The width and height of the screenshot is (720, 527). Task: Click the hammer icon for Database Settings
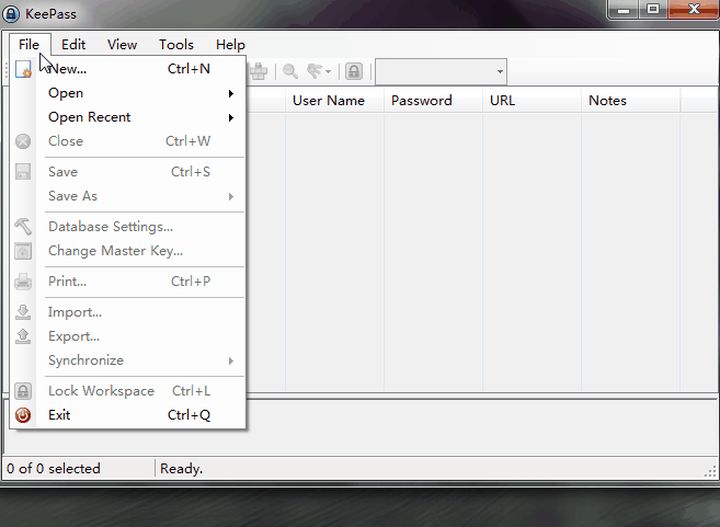point(23,227)
